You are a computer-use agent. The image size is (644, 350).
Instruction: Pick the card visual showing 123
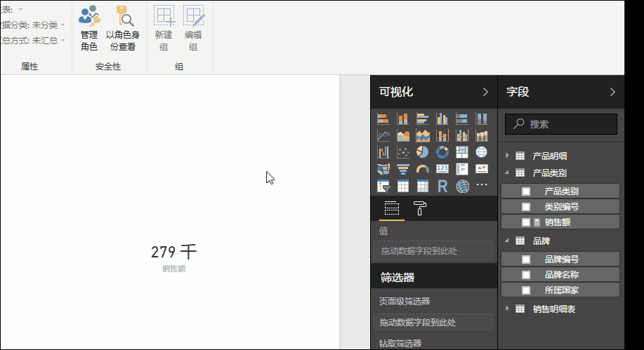point(442,169)
